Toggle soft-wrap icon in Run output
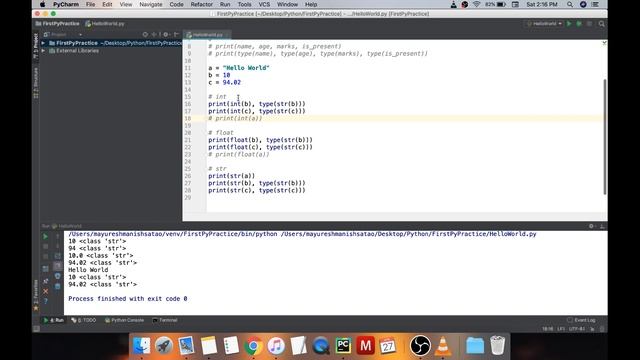Viewport: 640px width, 360px height. click(58, 256)
